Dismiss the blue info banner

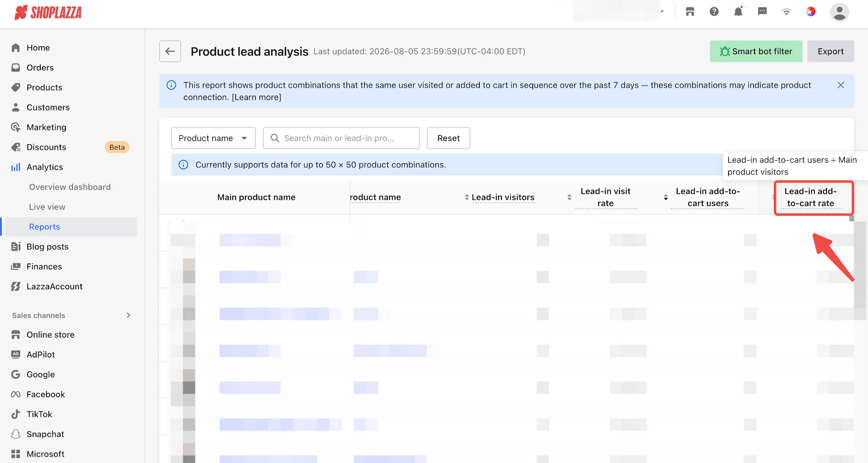point(841,85)
